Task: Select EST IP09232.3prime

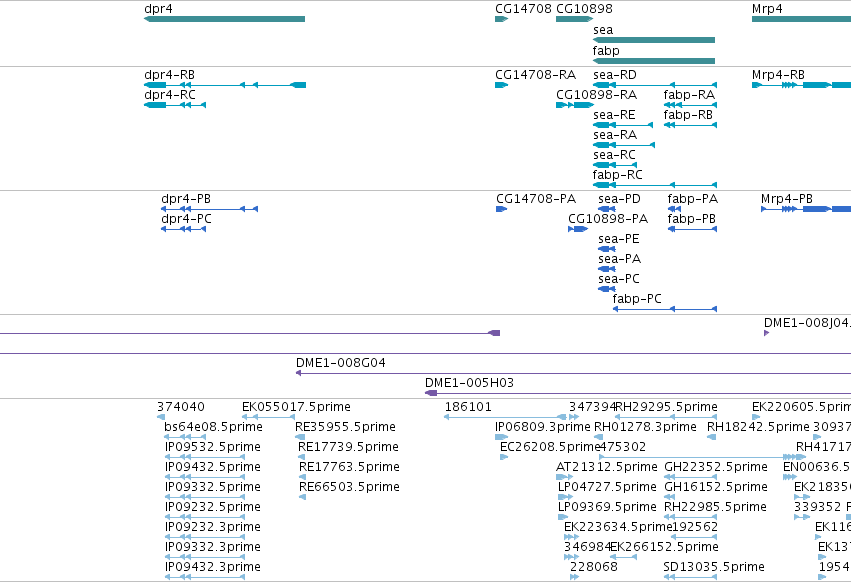Action: 205,537
